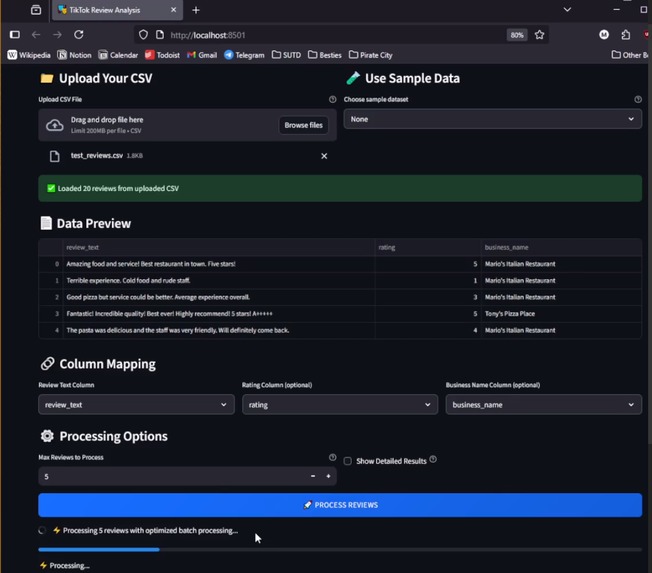This screenshot has height=573, width=652.
Task: Click the cloud upload drop zone icon
Action: pyautogui.click(x=54, y=125)
